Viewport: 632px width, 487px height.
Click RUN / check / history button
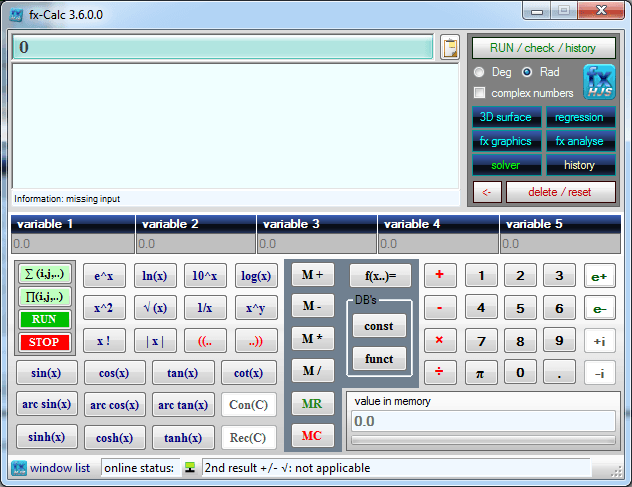click(543, 48)
